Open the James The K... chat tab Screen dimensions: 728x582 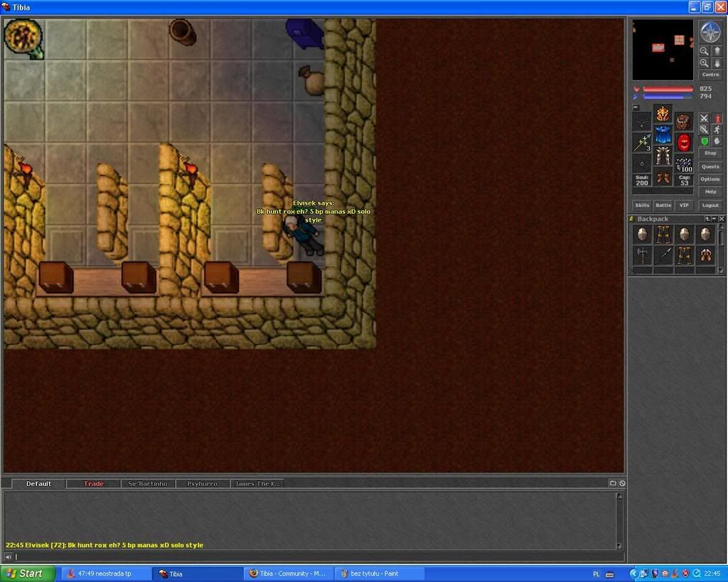click(x=257, y=484)
